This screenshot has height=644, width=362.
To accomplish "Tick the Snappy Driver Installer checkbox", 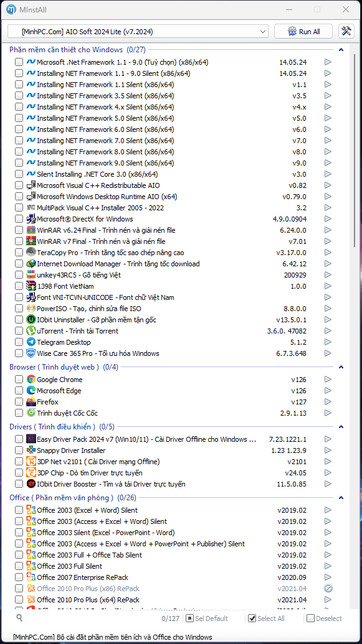I will (x=19, y=450).
